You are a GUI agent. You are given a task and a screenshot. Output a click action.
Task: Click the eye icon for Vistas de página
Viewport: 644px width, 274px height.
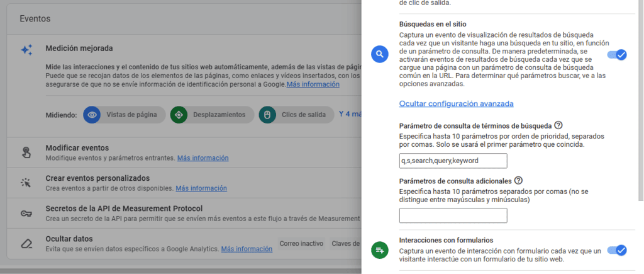[92, 115]
